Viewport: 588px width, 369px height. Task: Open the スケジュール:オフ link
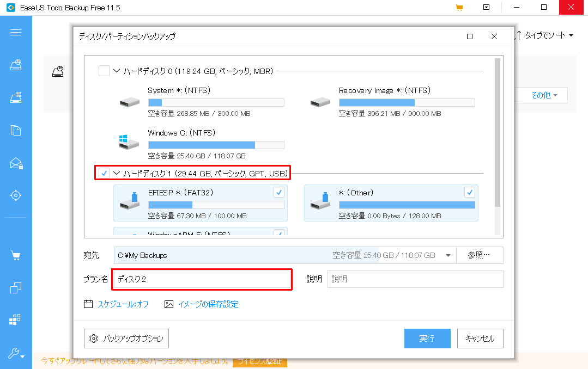tap(123, 304)
